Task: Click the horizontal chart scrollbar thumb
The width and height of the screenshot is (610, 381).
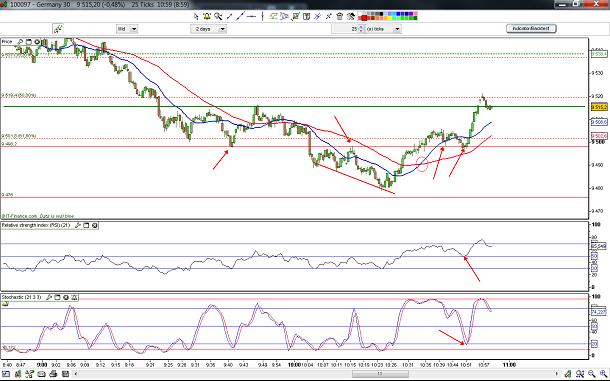Action: click(x=380, y=374)
